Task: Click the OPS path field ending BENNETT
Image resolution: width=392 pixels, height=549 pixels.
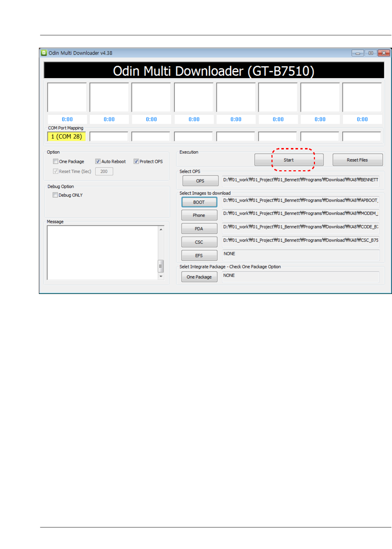Action: coord(301,181)
